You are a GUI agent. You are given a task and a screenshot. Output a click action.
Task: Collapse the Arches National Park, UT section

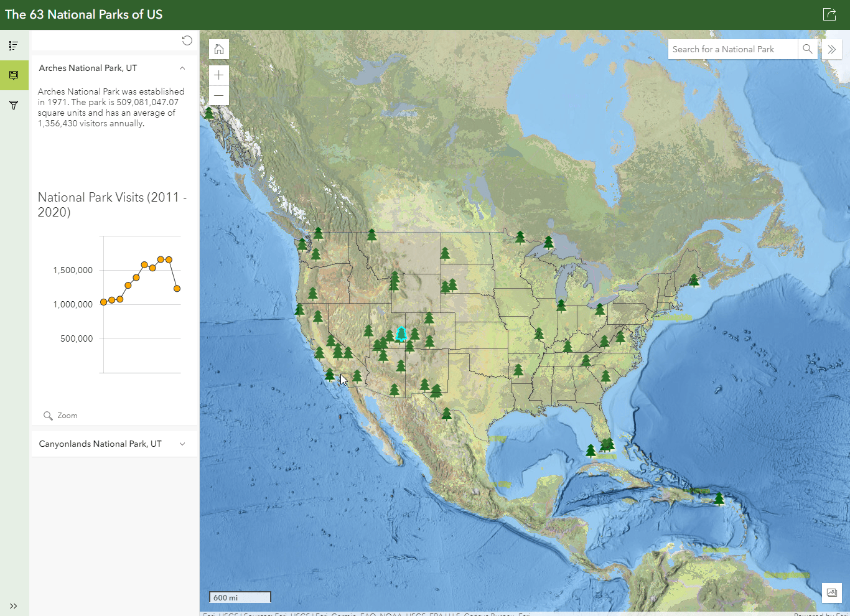pos(114,68)
